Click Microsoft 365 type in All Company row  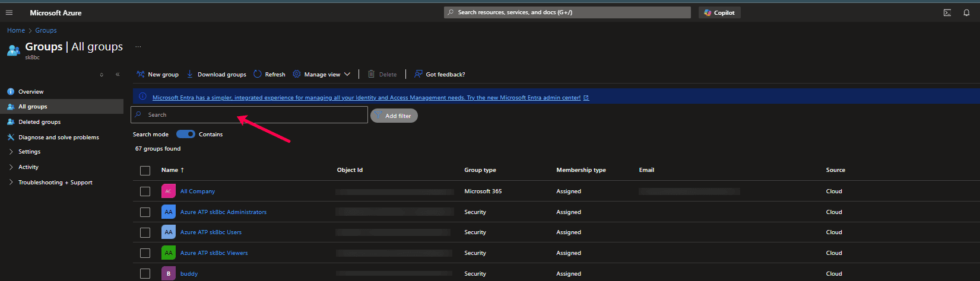(483, 191)
